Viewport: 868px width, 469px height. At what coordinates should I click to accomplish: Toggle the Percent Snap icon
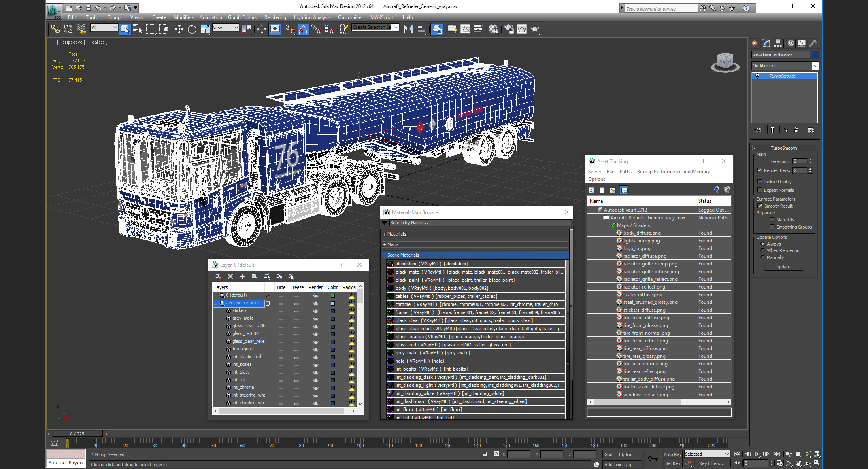click(x=316, y=29)
